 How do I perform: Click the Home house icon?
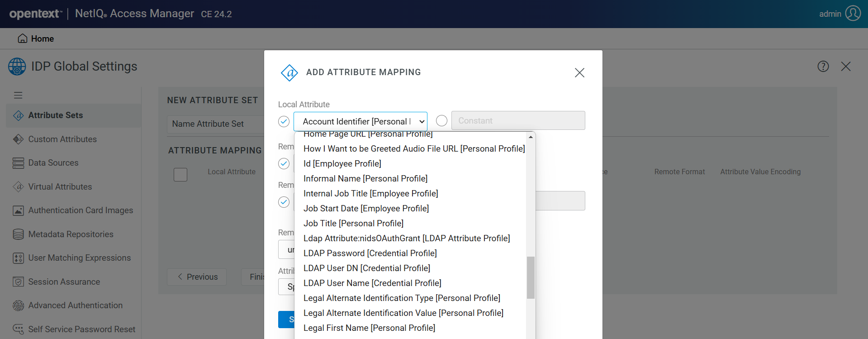click(22, 38)
